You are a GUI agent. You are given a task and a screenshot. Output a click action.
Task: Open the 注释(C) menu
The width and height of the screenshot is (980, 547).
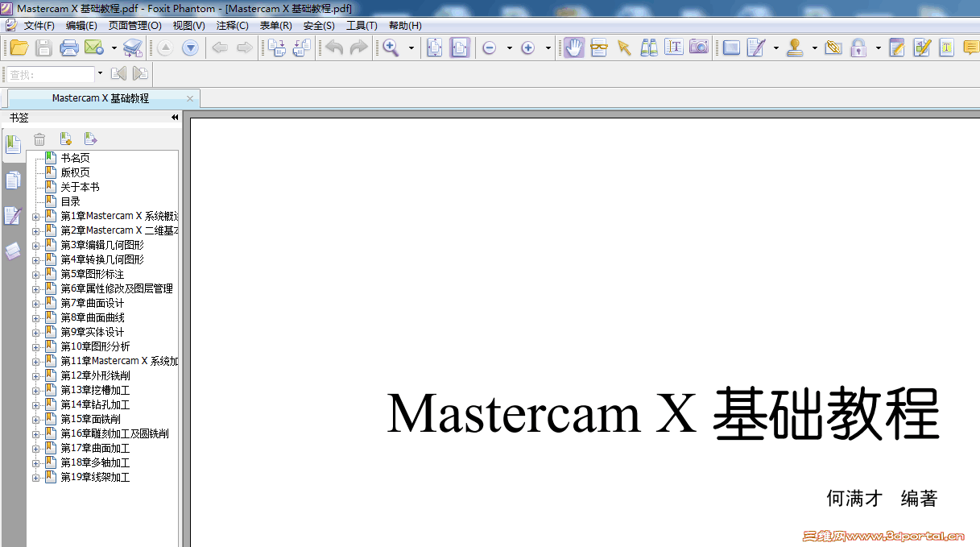tap(232, 26)
